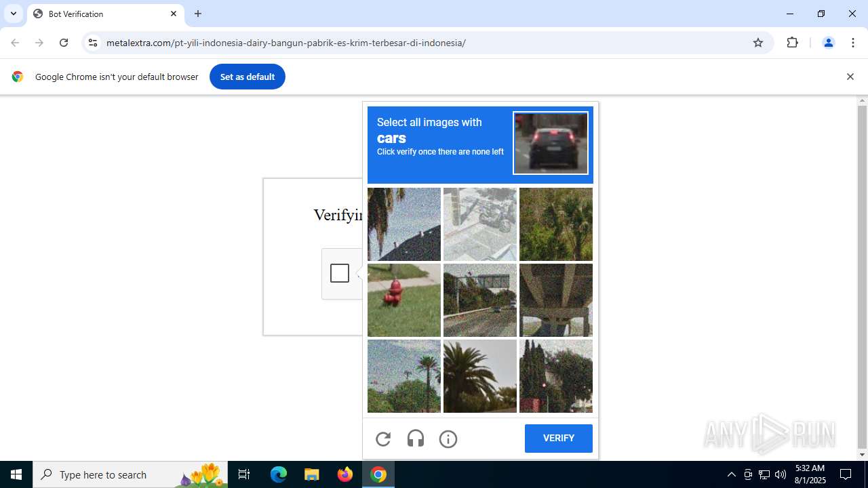Viewport: 868px width, 488px height.
Task: Open the Windows Start menu
Action: click(16, 474)
